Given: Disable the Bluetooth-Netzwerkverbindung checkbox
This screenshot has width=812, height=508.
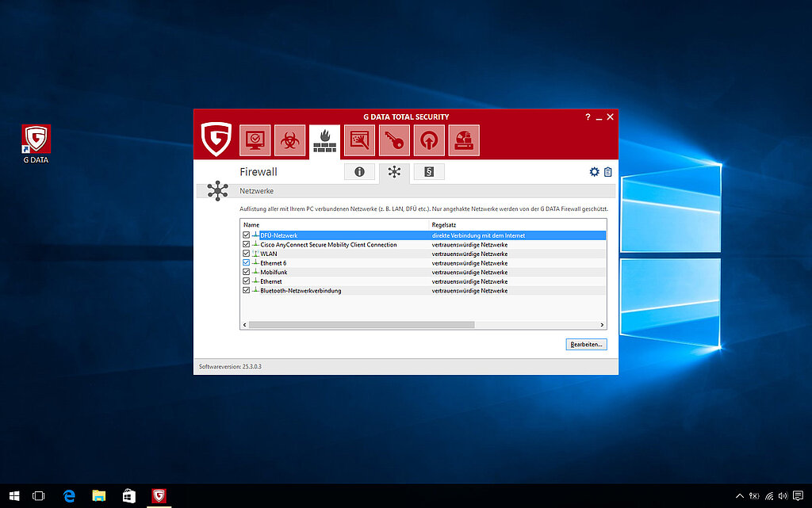Looking at the screenshot, I should coord(246,291).
